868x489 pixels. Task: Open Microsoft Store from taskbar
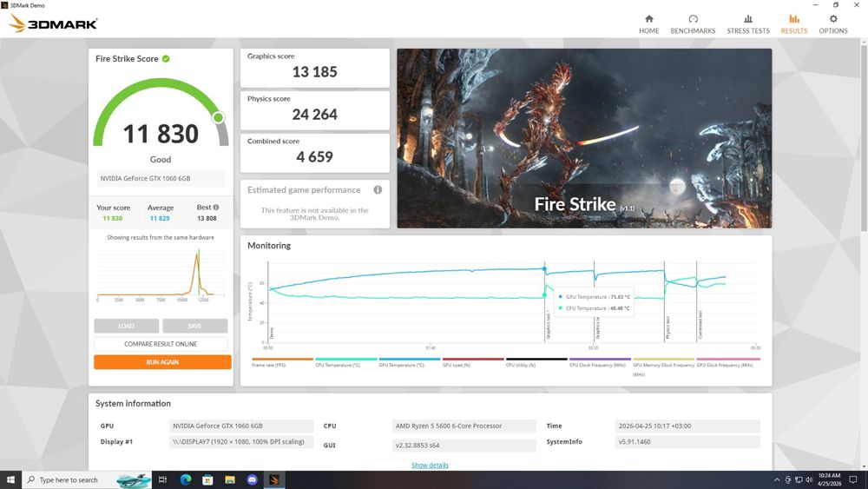pos(207,479)
